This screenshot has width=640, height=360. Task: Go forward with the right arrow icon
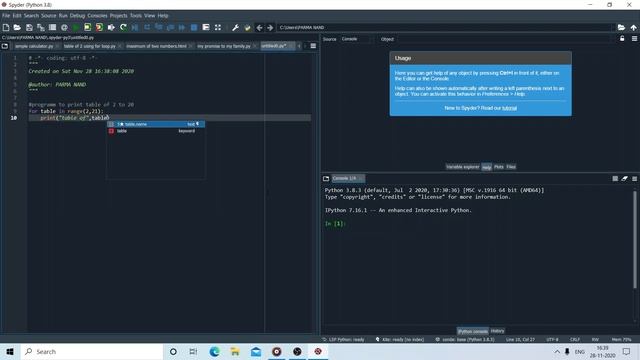point(270,27)
